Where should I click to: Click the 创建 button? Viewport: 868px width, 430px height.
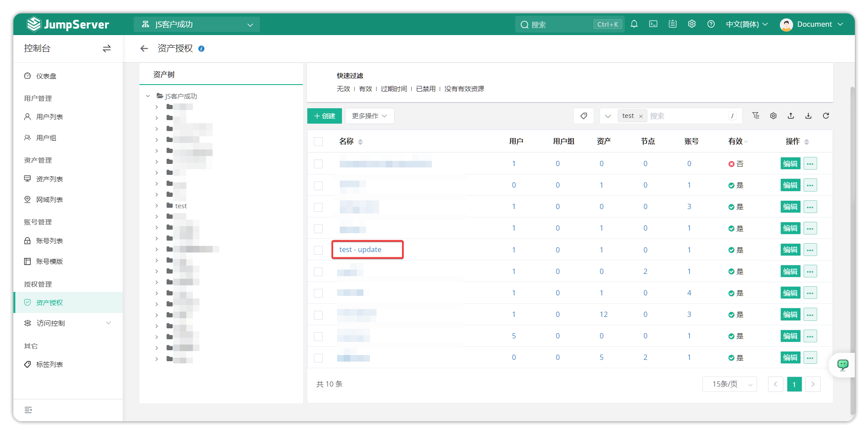tap(324, 116)
